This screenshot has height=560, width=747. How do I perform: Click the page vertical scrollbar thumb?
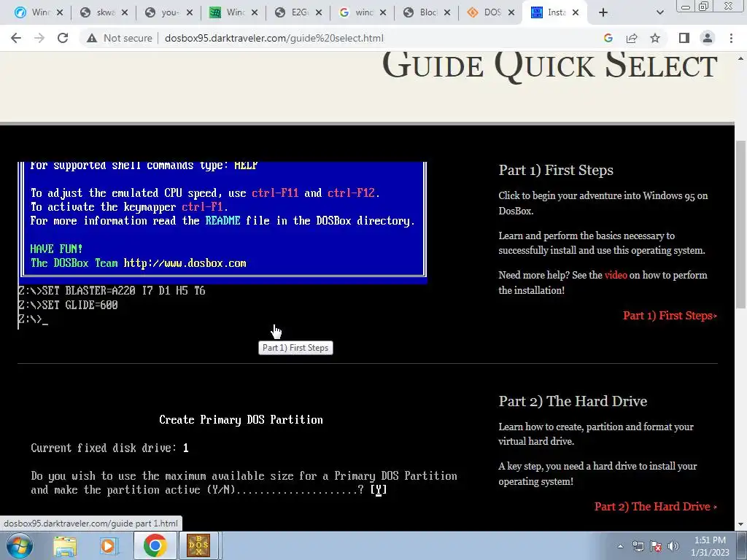[x=740, y=224]
